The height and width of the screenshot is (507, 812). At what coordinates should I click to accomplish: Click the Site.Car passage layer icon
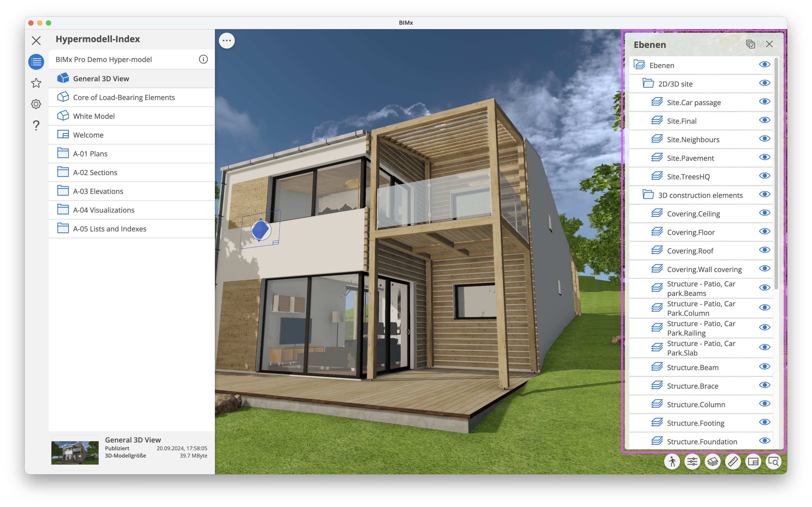[657, 102]
